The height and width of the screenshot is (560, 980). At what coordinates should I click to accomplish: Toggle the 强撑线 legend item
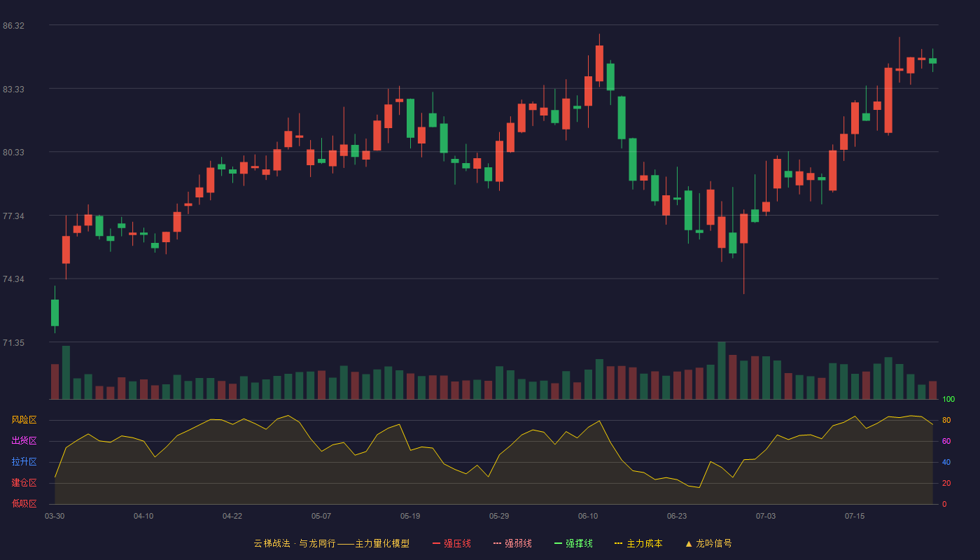pos(573,543)
